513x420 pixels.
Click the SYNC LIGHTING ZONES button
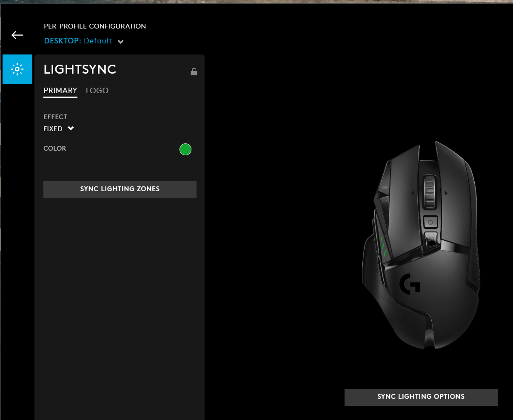(120, 189)
